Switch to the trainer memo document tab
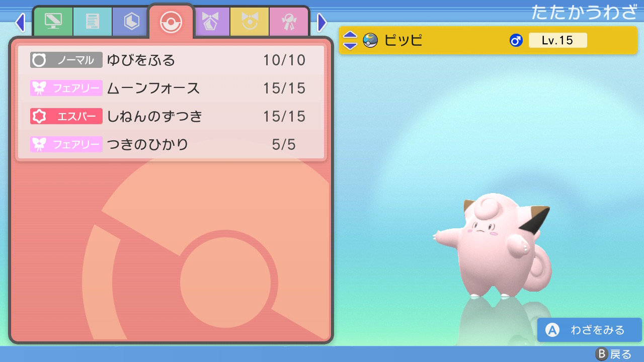 [x=92, y=21]
